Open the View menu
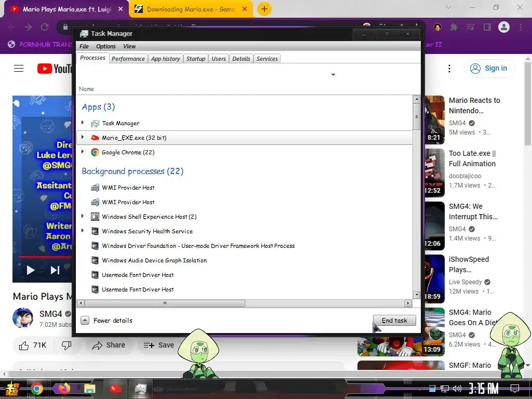Viewport: 532px width, 399px height. tap(129, 46)
